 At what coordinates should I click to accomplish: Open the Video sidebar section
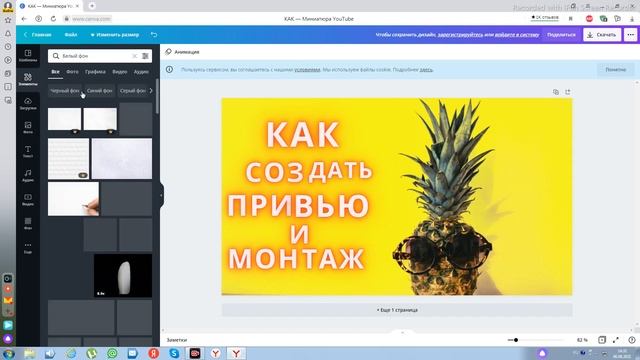pos(28,200)
